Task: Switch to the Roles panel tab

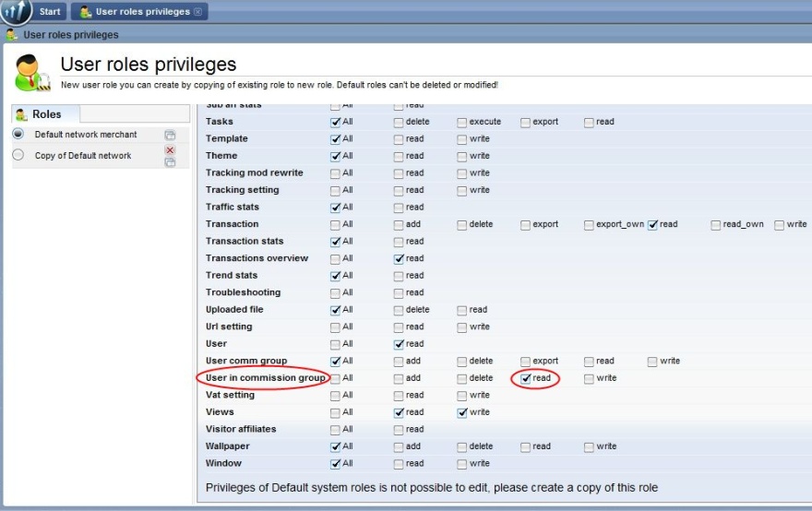Action: 46,114
